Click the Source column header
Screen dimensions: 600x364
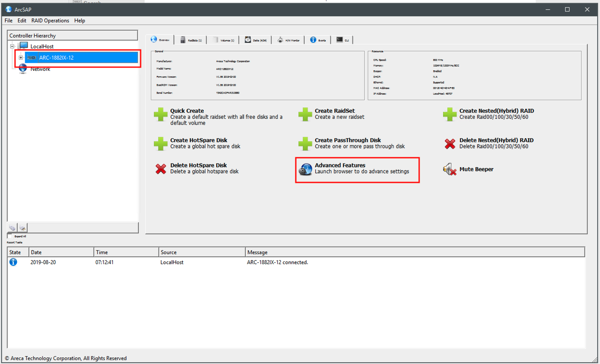[x=202, y=252]
